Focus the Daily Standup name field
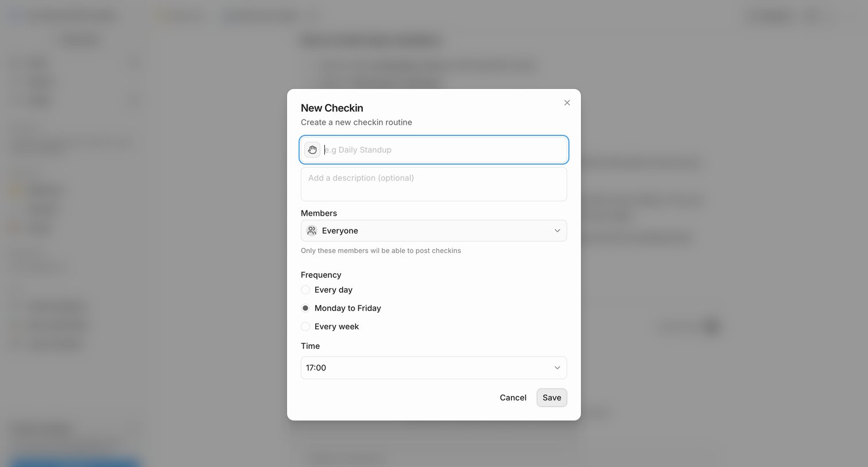The height and width of the screenshot is (467, 868). pyautogui.click(x=443, y=150)
